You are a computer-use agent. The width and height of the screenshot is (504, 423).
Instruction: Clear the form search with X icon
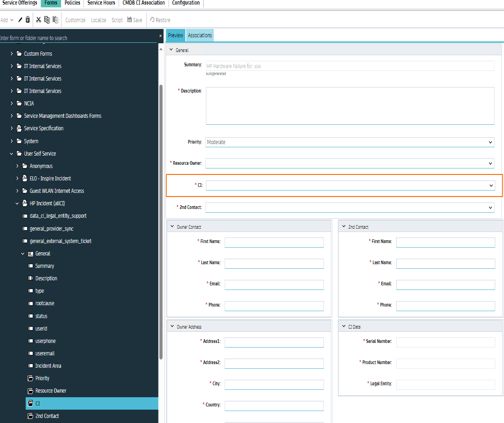point(160,35)
